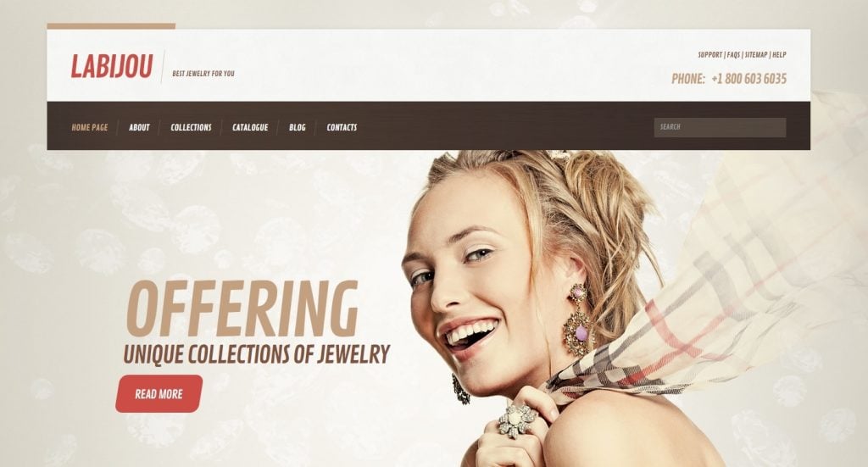
Task: Go to the Catalogue menu item
Action: pos(250,127)
